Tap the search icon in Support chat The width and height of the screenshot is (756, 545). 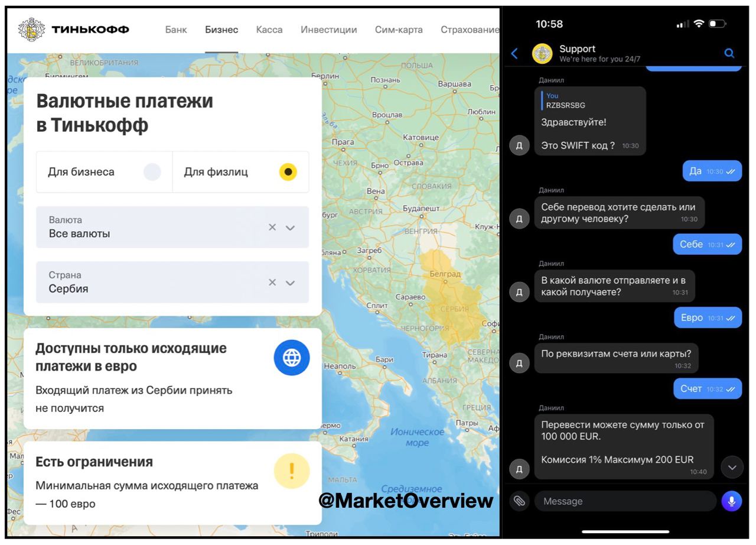coord(729,53)
